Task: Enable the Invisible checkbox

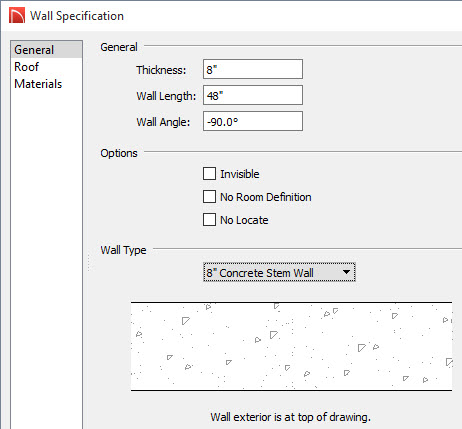Action: click(209, 174)
